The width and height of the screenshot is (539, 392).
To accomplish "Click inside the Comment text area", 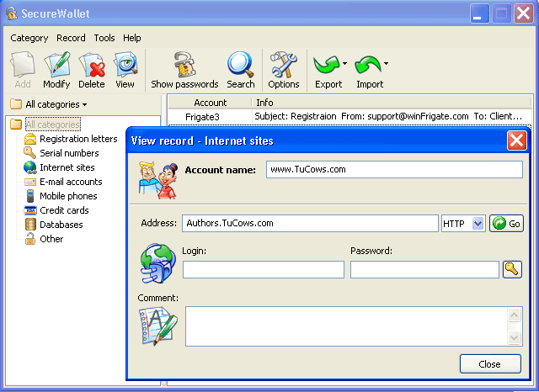I will 346,326.
